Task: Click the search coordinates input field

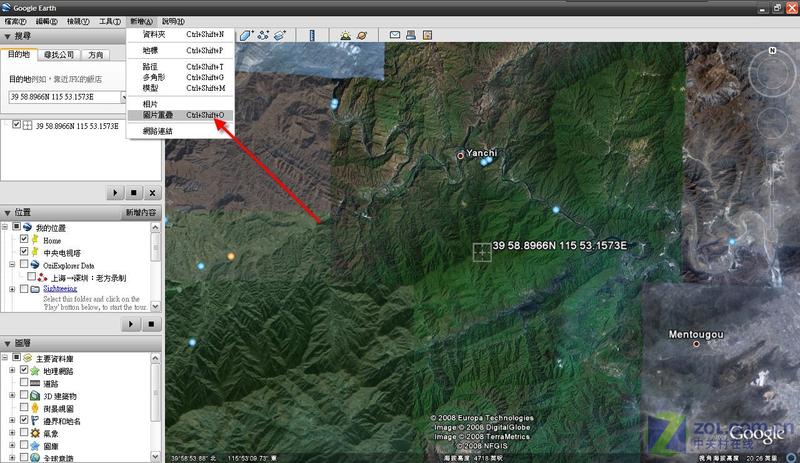Action: click(x=64, y=97)
